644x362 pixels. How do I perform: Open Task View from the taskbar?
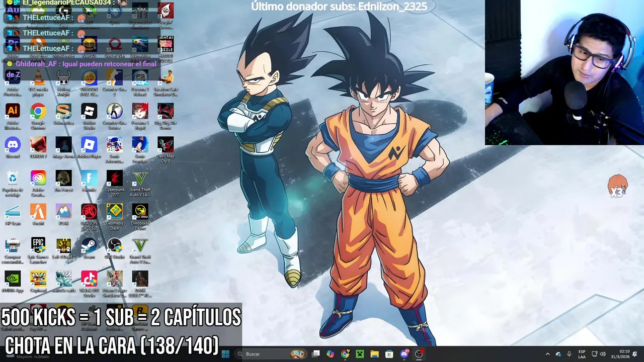tap(315, 354)
